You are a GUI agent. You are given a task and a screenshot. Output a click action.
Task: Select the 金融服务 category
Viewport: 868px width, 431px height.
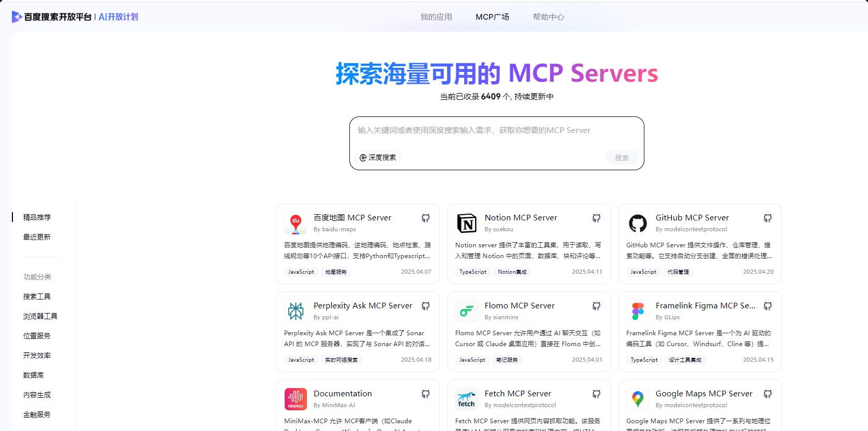(37, 414)
